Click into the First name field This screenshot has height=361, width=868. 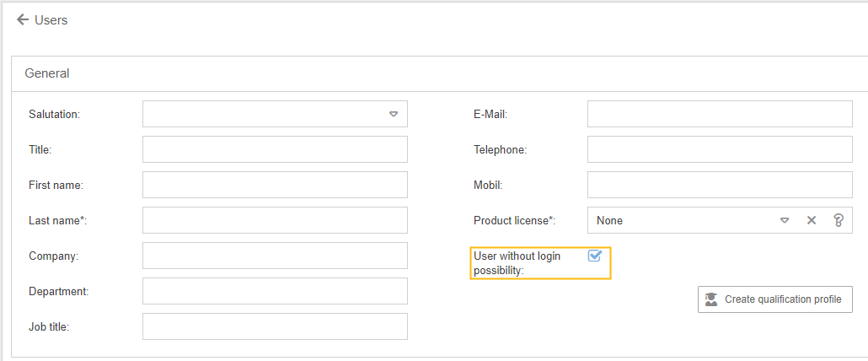pyautogui.click(x=275, y=185)
